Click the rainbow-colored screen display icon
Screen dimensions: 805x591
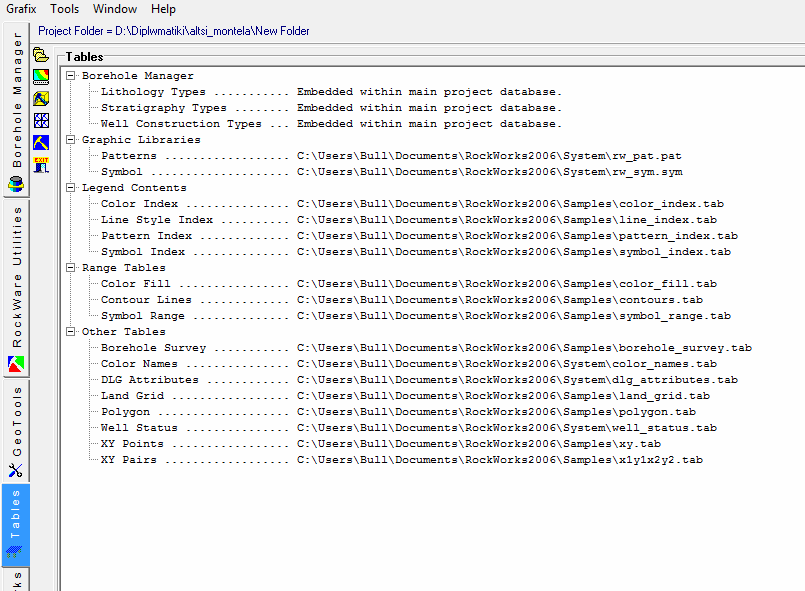click(41, 77)
